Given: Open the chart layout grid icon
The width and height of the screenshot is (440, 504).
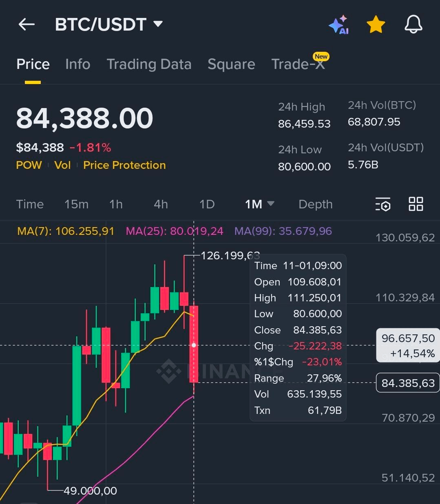Looking at the screenshot, I should point(416,204).
